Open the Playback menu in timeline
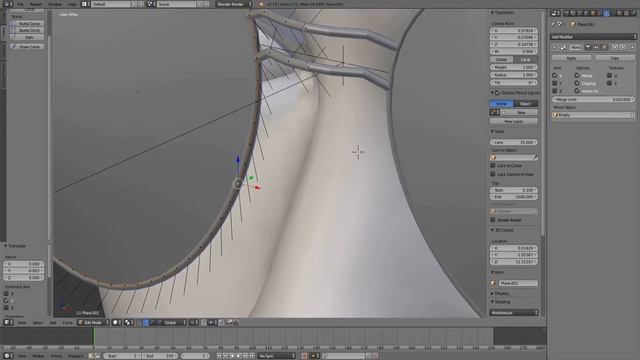 tap(75, 356)
